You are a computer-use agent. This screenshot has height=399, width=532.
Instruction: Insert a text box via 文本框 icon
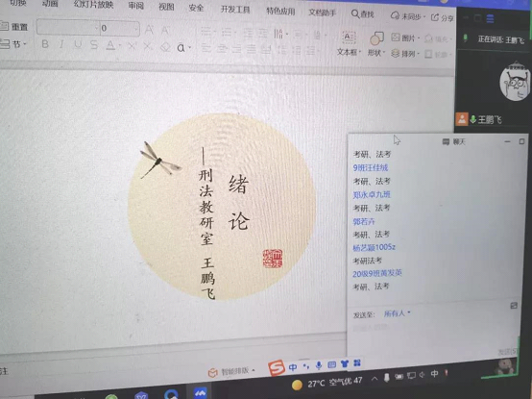point(349,37)
